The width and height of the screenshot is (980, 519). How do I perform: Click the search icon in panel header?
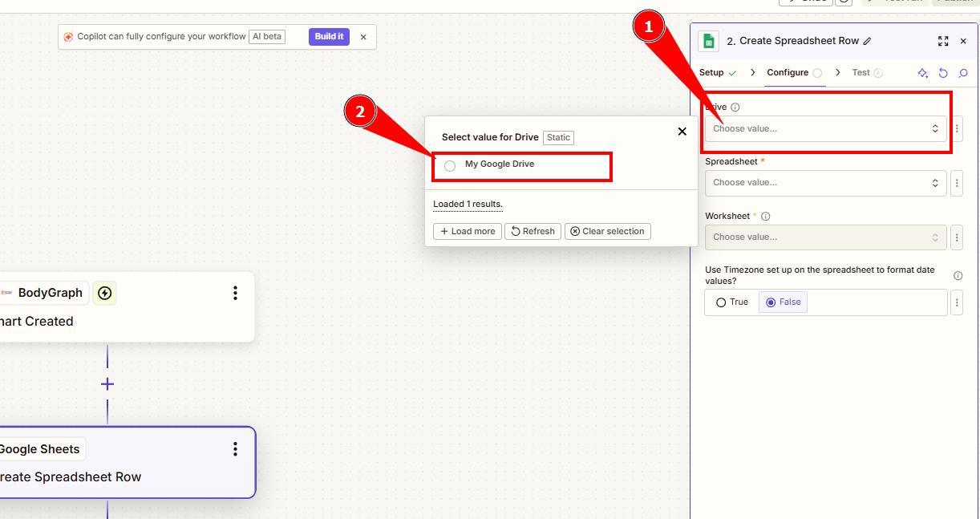click(x=963, y=73)
